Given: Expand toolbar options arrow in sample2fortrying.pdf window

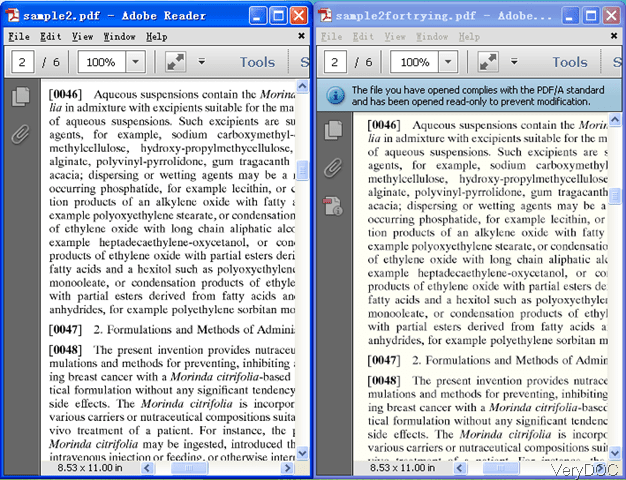Looking at the screenshot, I should (x=515, y=62).
